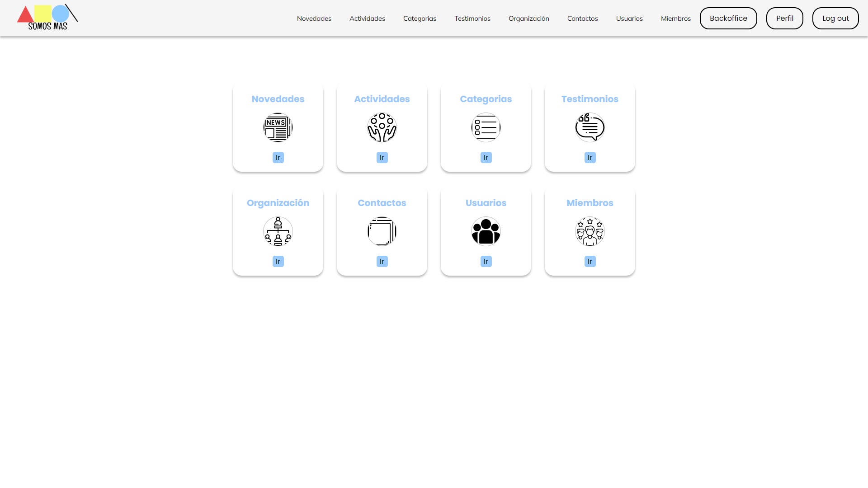Open Novedades from the navigation bar
Screen dimensions: 868x488
[314, 19]
